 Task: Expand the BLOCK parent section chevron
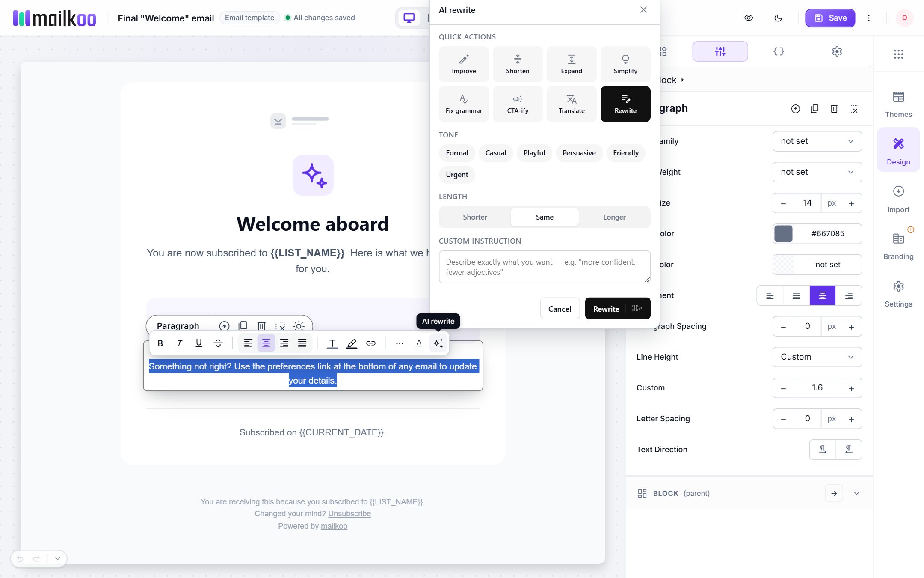[x=856, y=493]
